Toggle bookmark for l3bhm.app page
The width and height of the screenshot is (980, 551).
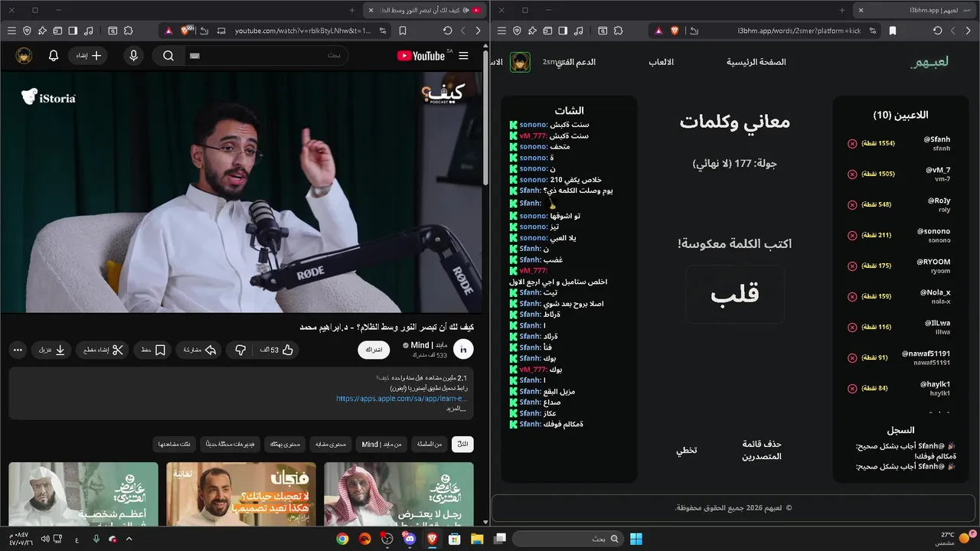[x=893, y=31]
